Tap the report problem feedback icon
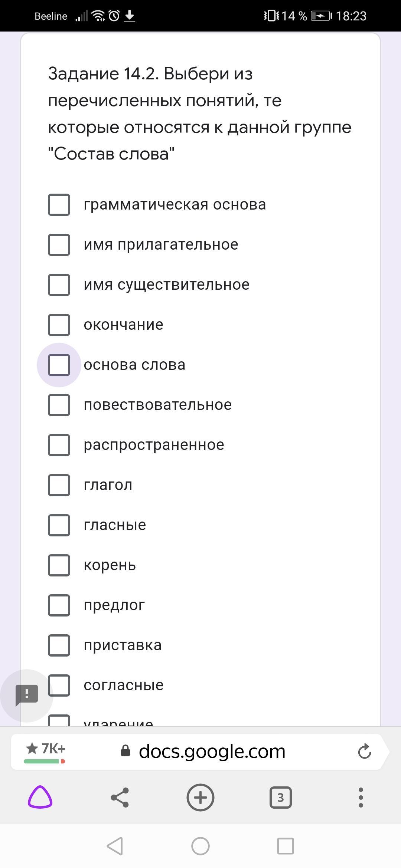Viewport: 401px width, 868px height. point(27,695)
